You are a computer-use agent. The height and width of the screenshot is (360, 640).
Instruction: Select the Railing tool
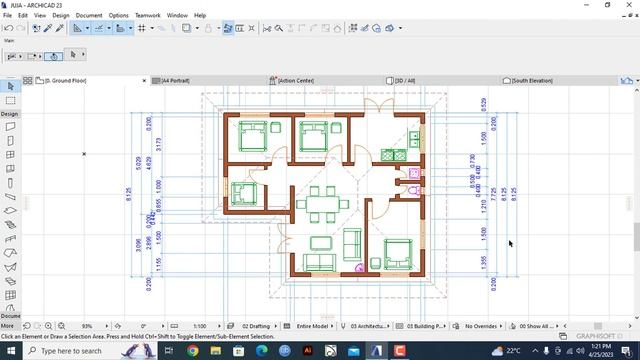[11, 239]
